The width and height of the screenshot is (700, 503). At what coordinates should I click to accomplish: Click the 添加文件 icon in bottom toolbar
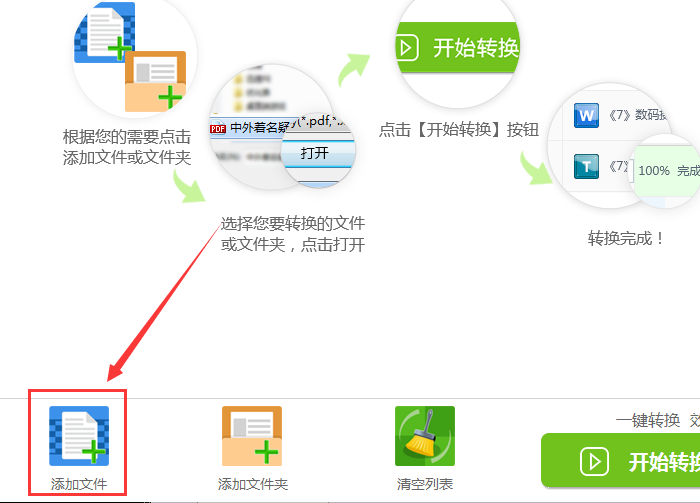coord(79,436)
